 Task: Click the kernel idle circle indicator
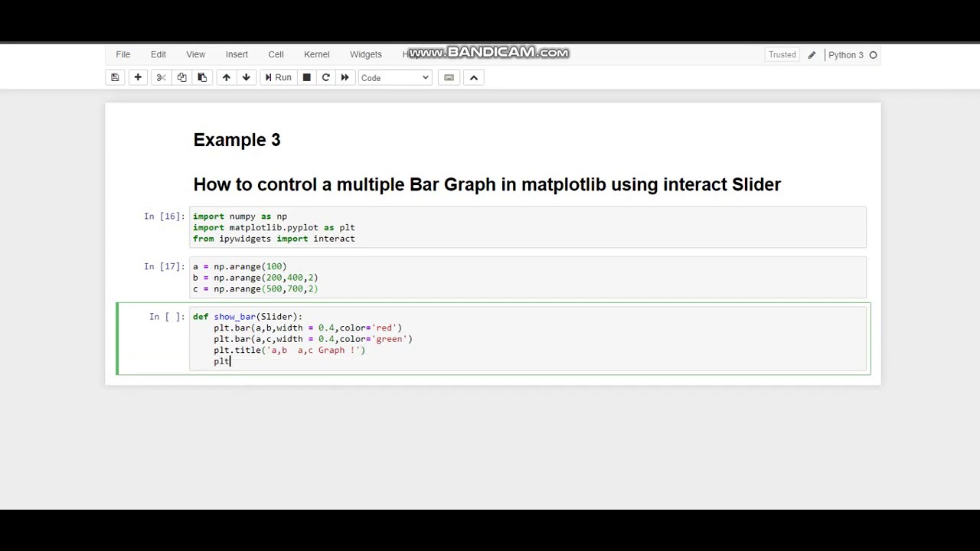[x=873, y=55]
